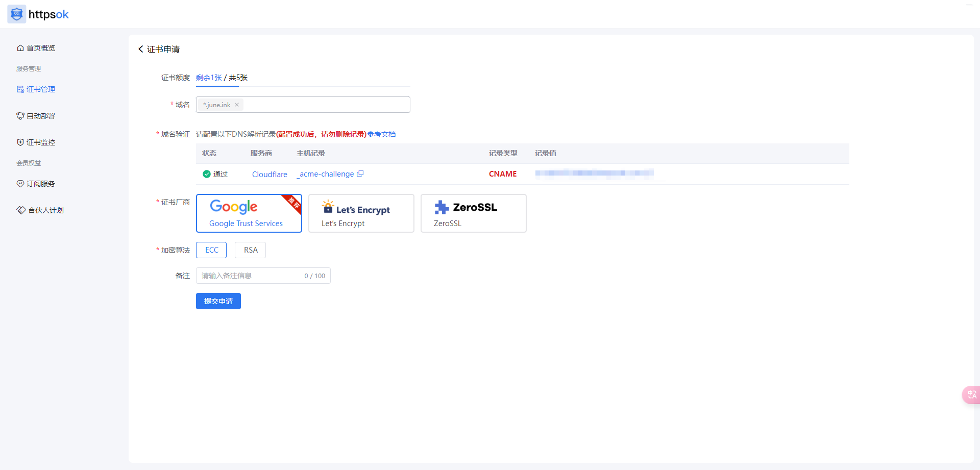980x470 pixels.
Task: Select Google Trust Services certificate vendor
Action: (x=249, y=213)
